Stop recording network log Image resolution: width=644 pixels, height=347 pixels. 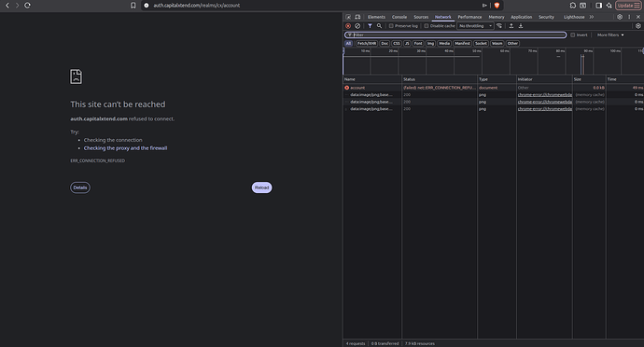click(x=348, y=26)
